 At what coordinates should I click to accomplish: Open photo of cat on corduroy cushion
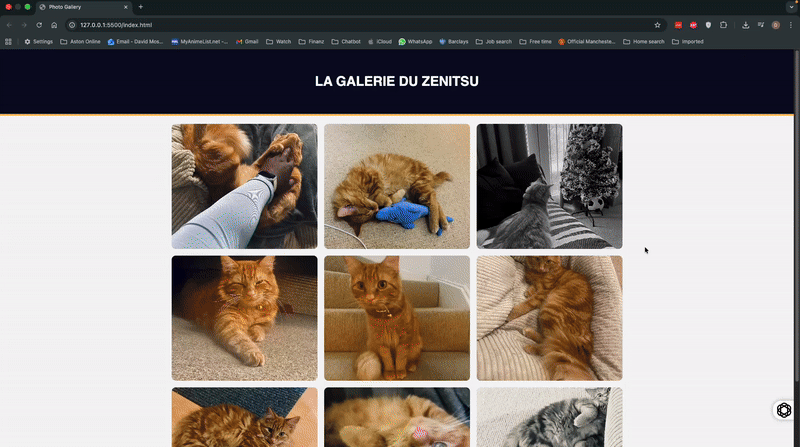coord(549,318)
